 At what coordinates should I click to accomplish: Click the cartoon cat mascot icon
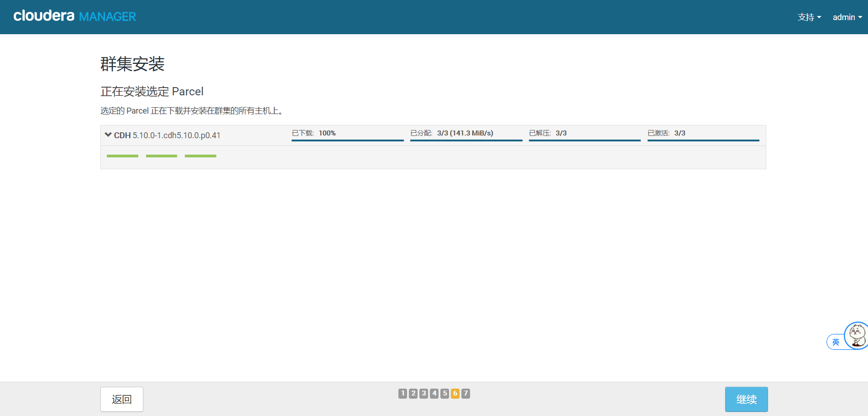click(857, 336)
